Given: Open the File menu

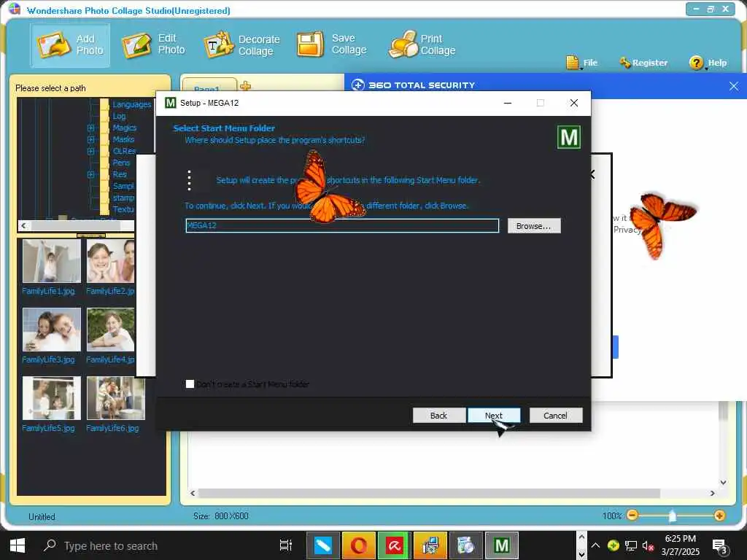Looking at the screenshot, I should [581, 63].
